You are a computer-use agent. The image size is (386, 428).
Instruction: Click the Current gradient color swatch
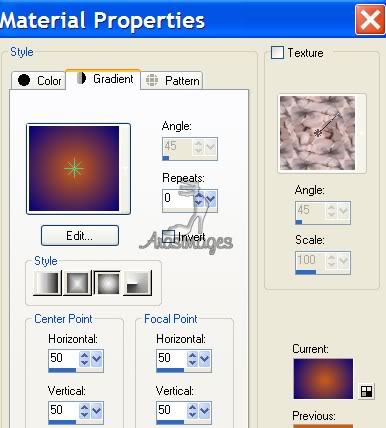click(323, 379)
